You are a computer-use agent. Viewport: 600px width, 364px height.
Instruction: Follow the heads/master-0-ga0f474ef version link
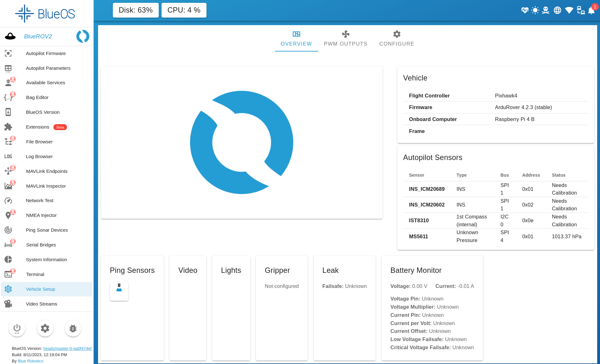tap(67, 348)
